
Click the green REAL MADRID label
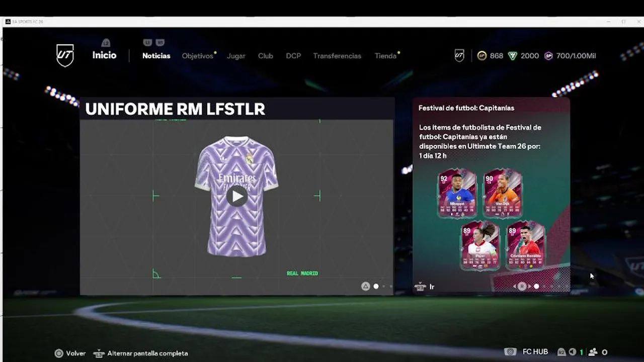pos(302,274)
